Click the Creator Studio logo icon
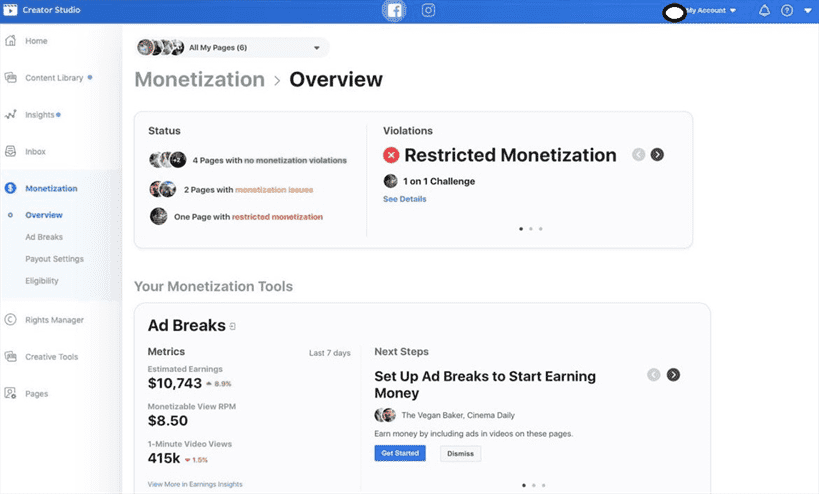 (10, 9)
